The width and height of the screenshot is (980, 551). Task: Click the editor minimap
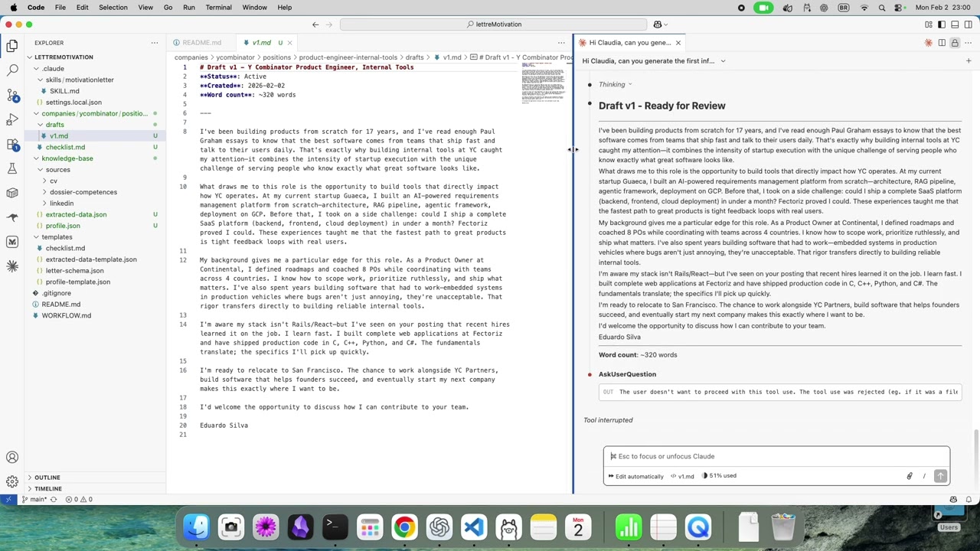point(544,83)
